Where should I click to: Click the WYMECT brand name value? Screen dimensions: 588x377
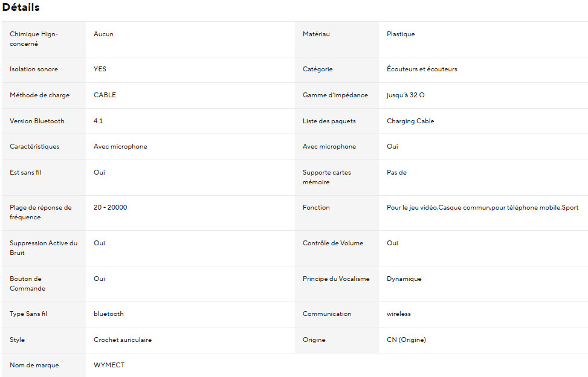[x=109, y=365]
